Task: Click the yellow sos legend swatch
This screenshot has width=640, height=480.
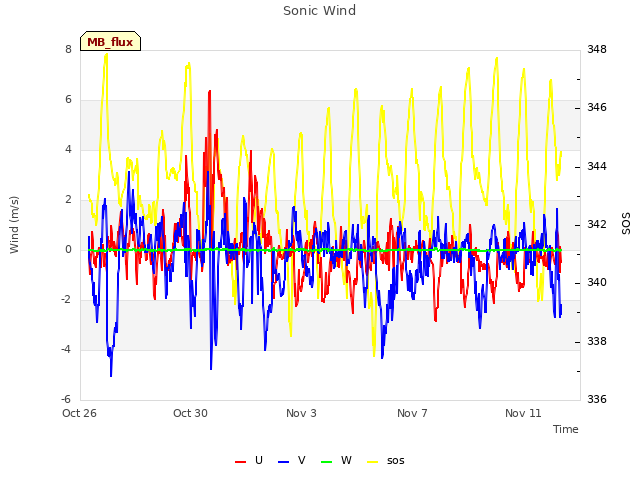Action: pyautogui.click(x=372, y=462)
